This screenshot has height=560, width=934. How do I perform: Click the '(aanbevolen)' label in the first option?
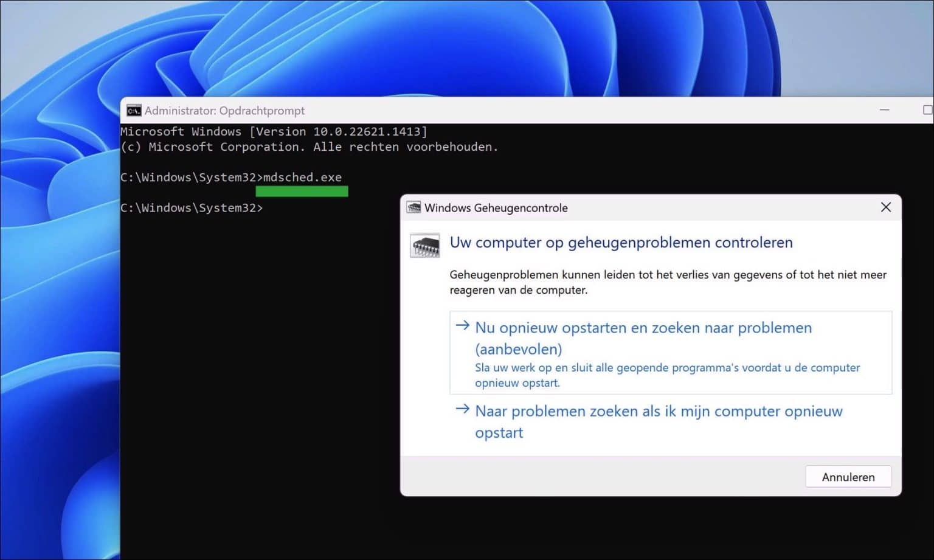(518, 349)
